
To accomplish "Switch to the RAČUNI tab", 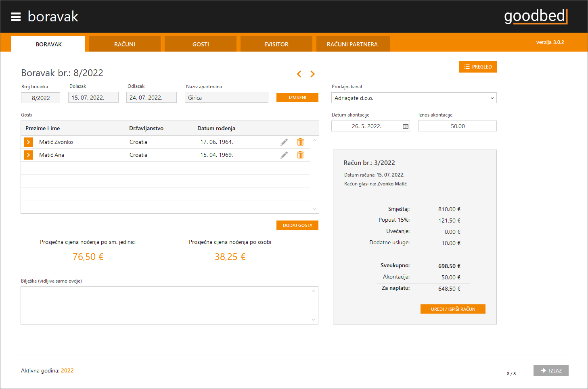I will click(125, 44).
